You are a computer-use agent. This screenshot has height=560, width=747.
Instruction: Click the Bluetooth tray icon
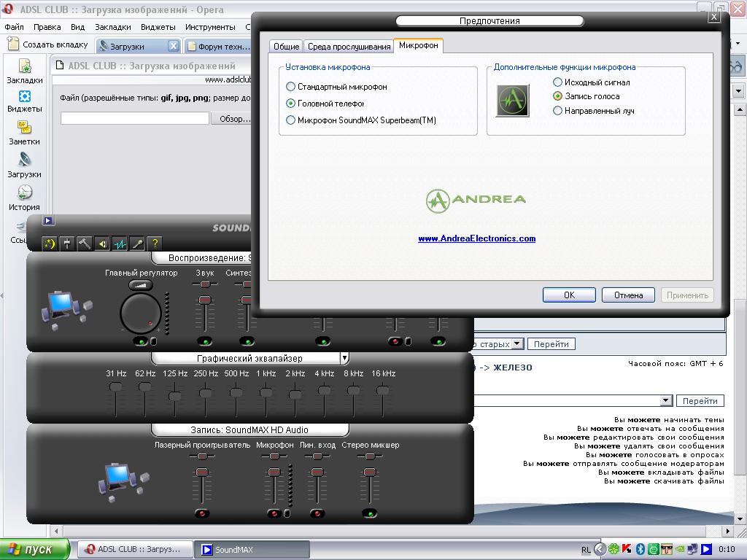point(640,550)
